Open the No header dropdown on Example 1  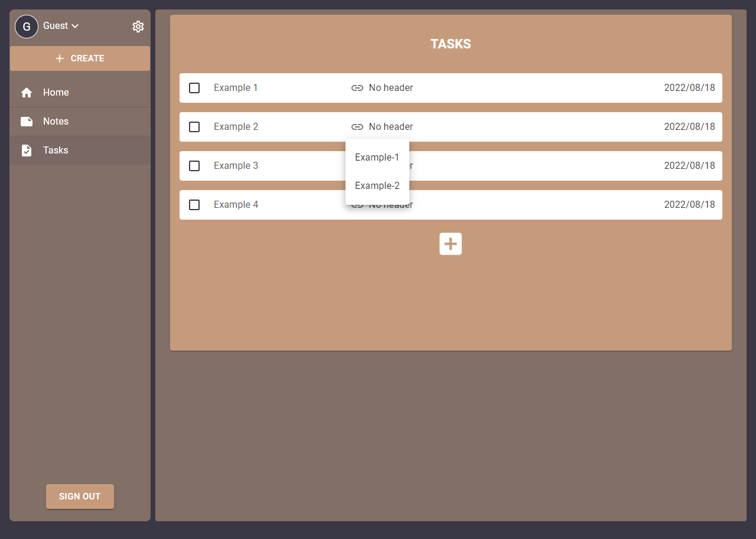tap(390, 87)
